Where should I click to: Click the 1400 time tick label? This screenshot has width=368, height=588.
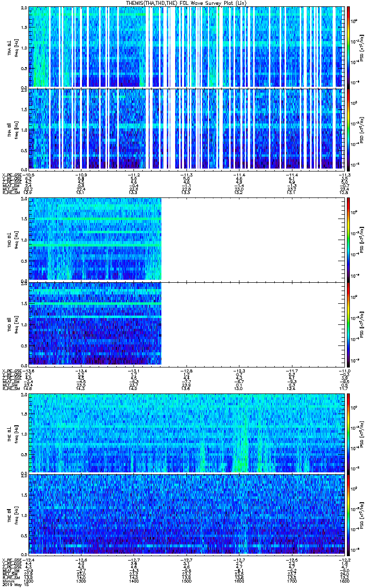[x=133, y=581]
